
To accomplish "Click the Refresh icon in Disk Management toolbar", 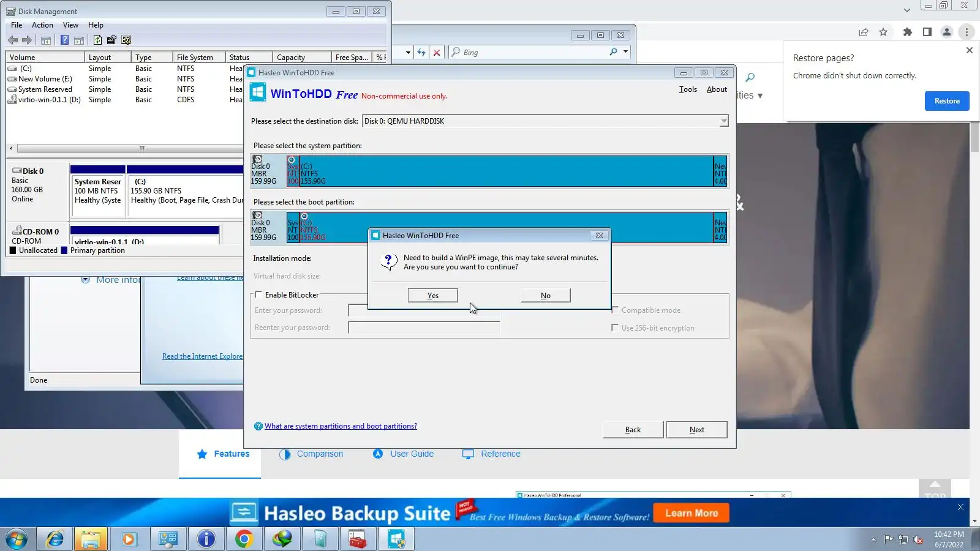I will coord(97,40).
